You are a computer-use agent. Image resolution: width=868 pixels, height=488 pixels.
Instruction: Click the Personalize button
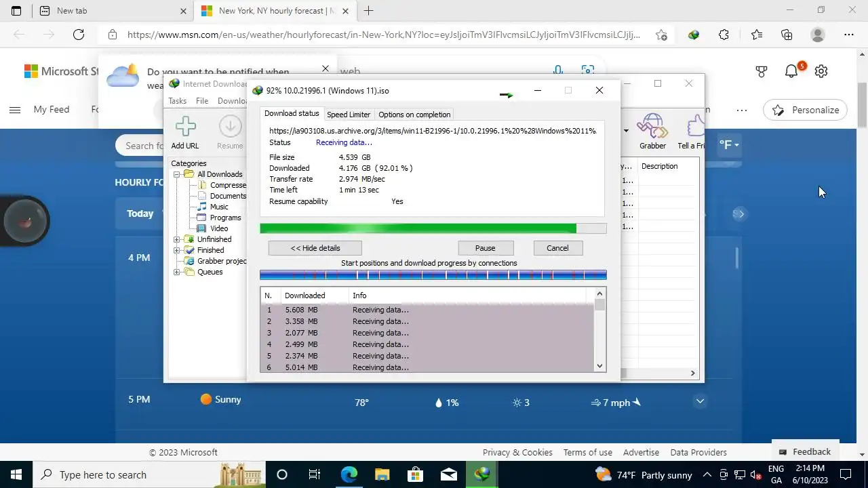(x=806, y=110)
